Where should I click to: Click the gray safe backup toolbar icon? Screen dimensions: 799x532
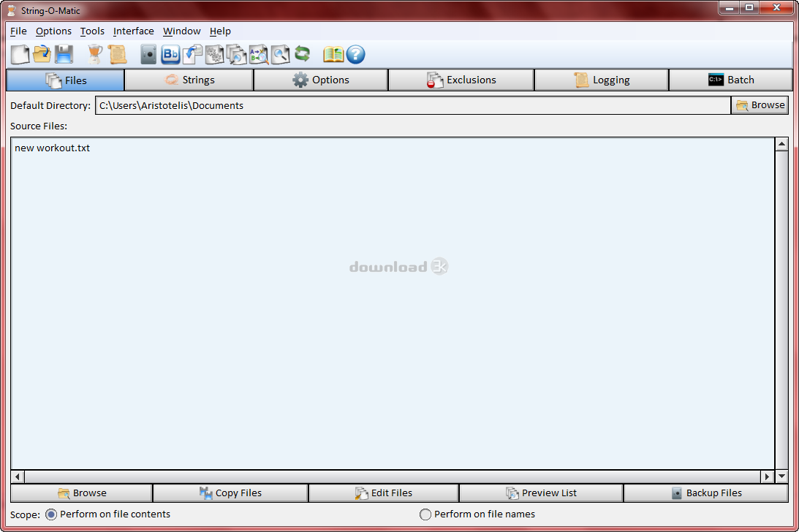[x=148, y=54]
